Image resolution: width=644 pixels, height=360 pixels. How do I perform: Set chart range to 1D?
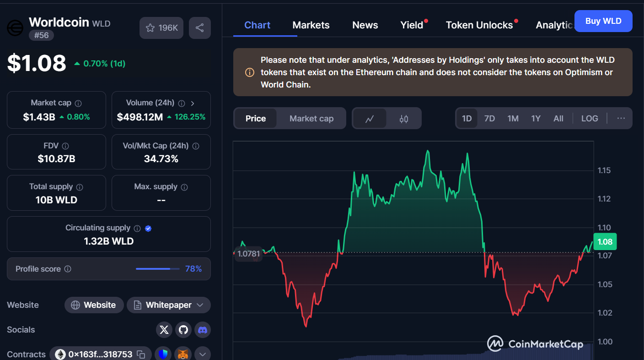pos(467,119)
